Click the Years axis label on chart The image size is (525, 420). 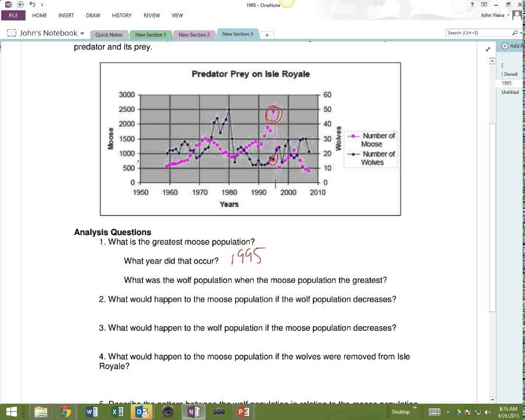tap(229, 204)
